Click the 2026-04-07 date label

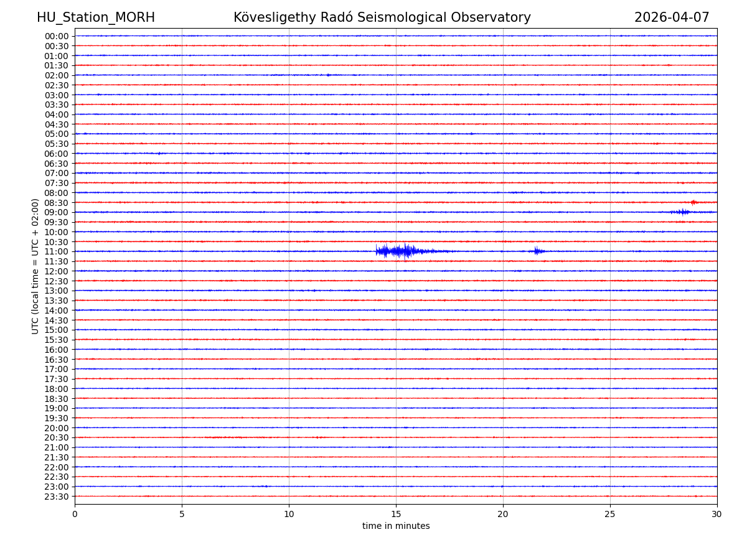[x=672, y=17]
